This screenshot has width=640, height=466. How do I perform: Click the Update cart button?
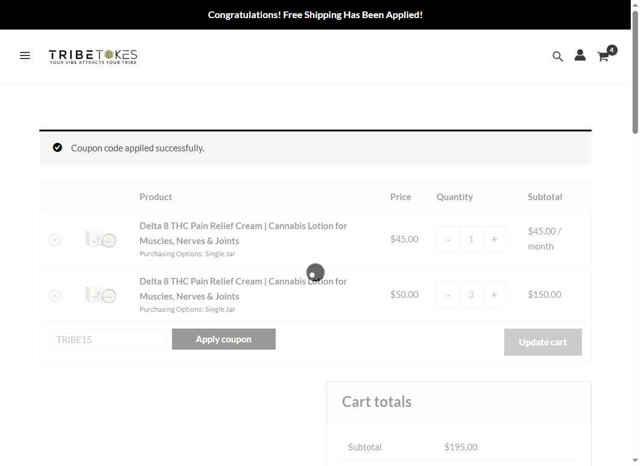pos(542,342)
